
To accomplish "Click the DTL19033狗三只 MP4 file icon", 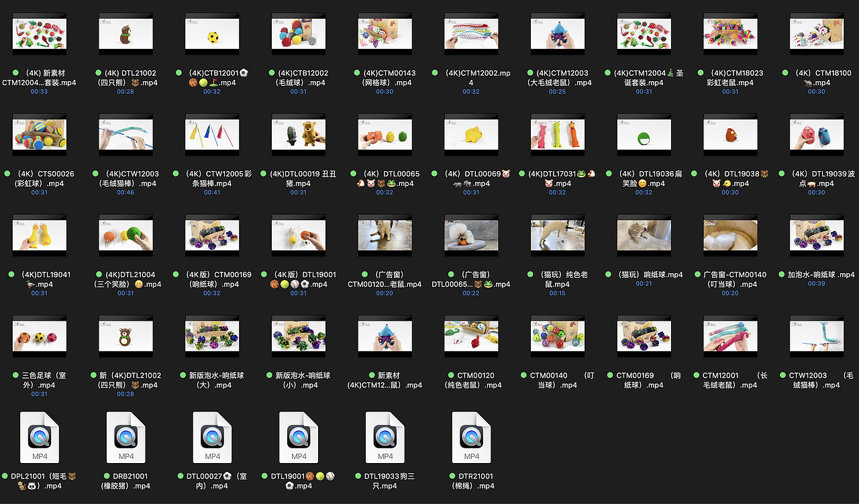I will (x=385, y=438).
